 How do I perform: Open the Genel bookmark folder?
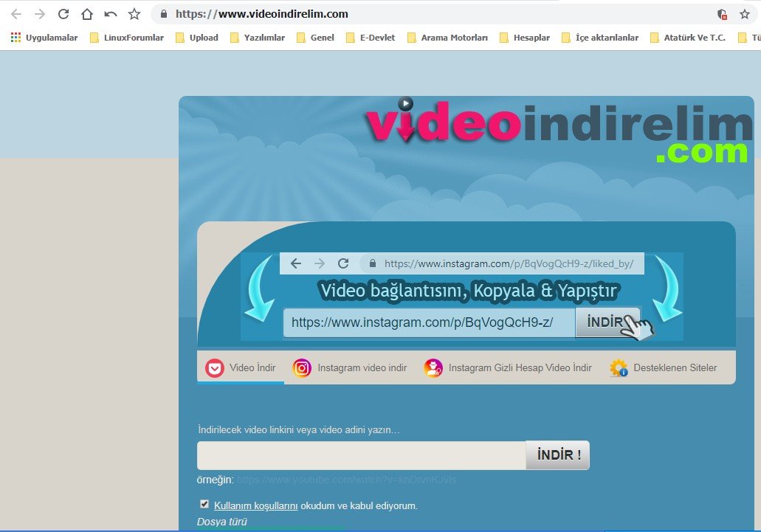(x=315, y=38)
